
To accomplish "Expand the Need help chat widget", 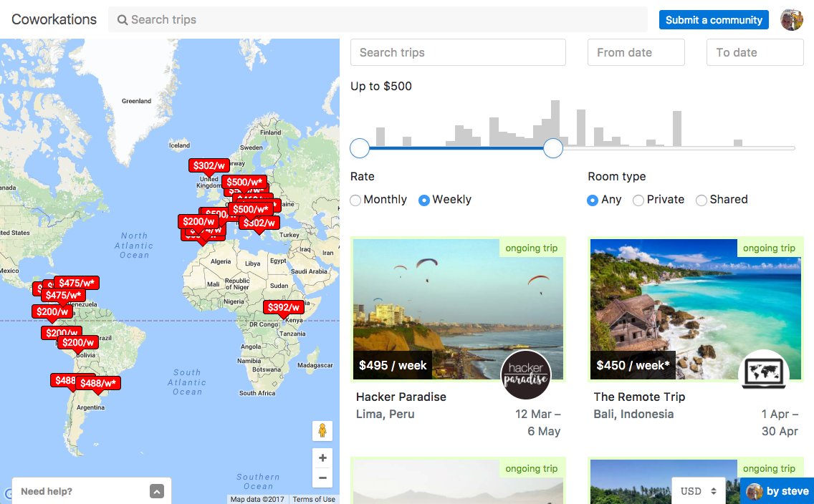I will click(x=157, y=491).
